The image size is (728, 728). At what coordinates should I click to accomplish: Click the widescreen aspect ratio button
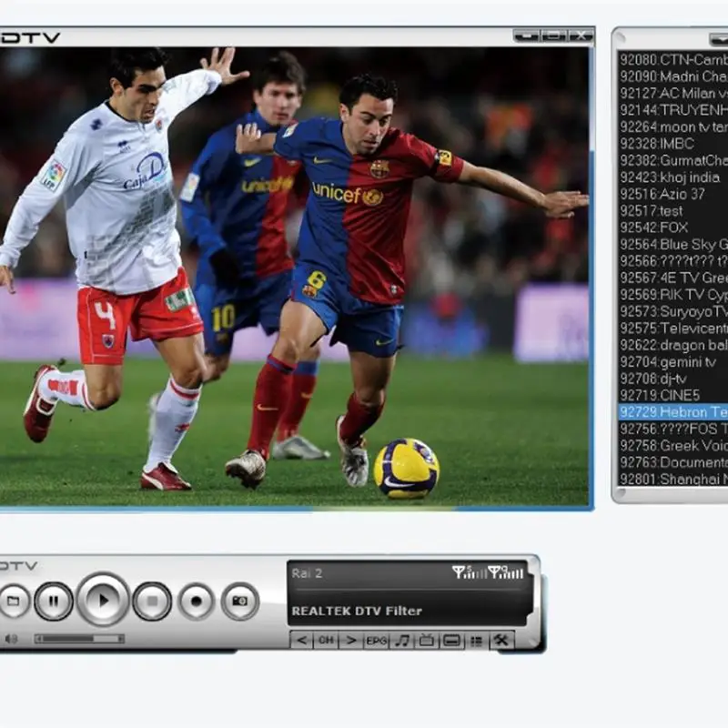click(x=451, y=641)
